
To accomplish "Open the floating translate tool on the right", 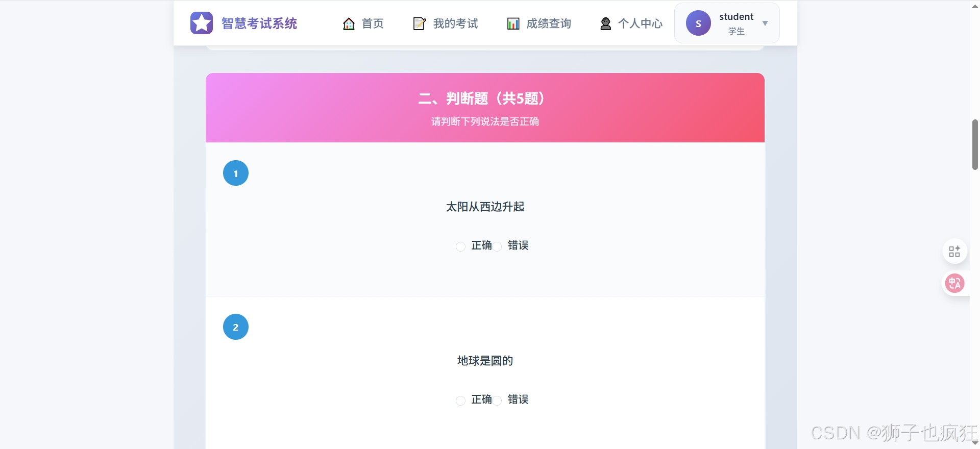I will point(954,283).
